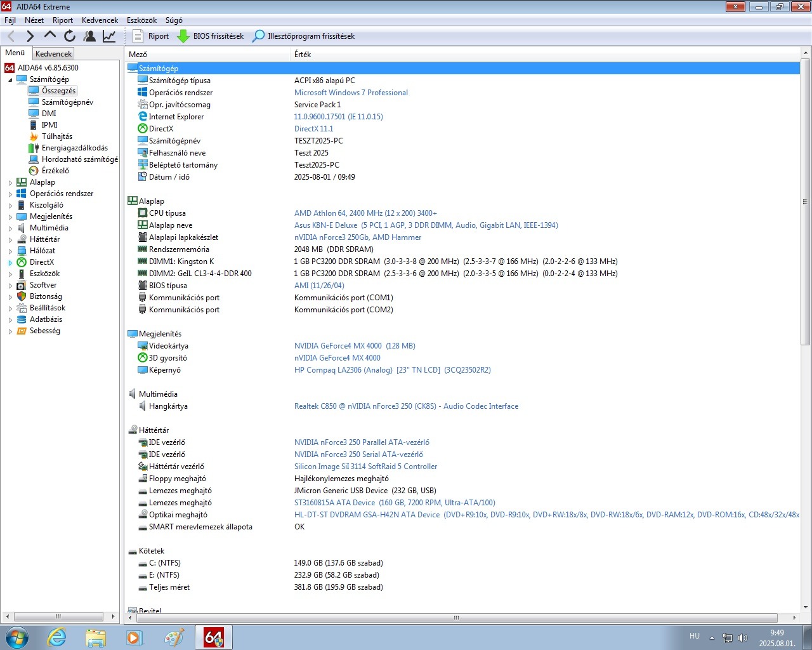Expand the Alaplap tree node
The width and height of the screenshot is (812, 650).
tap(10, 183)
